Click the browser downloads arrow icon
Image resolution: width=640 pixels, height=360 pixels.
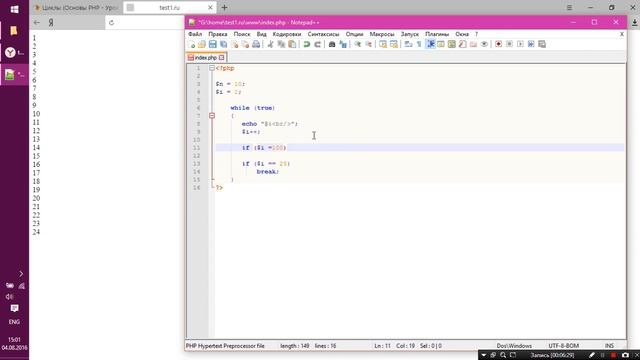click(634, 23)
